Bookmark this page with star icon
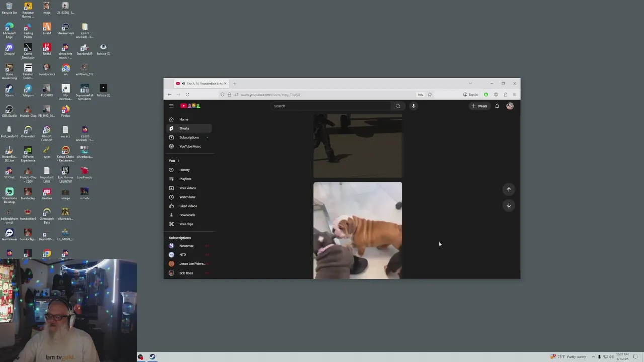 point(429,95)
